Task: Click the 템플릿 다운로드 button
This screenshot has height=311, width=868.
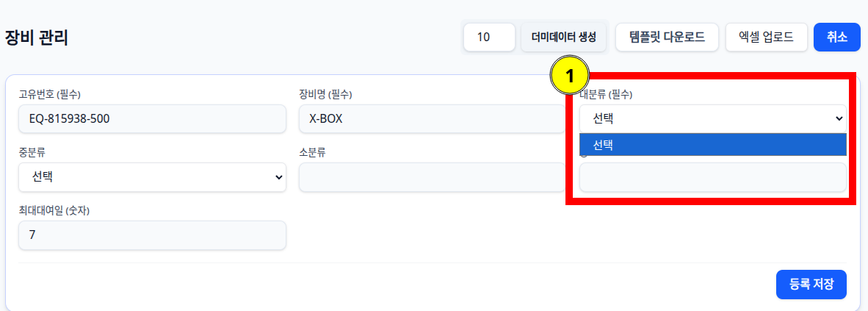Action: 667,37
